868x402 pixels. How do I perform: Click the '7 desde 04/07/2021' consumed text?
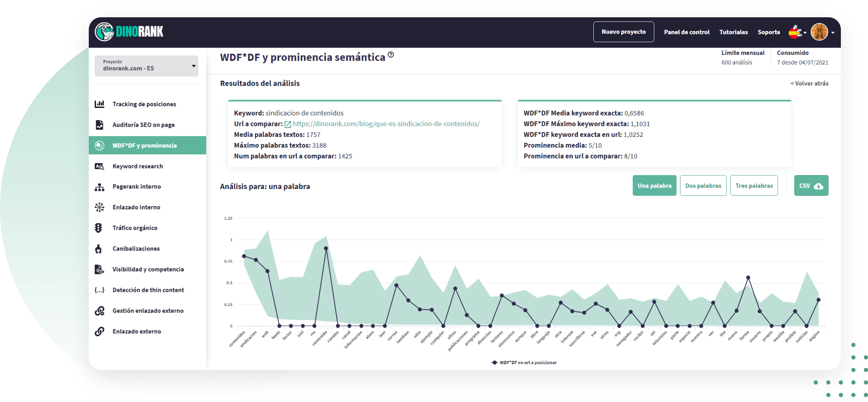coord(803,63)
